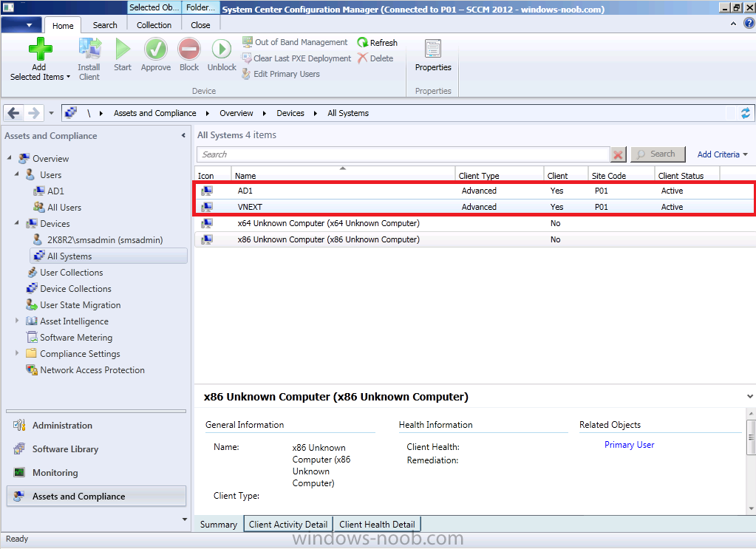Image resolution: width=756 pixels, height=549 pixels.
Task: Open Out of Band Management
Action: coord(295,42)
